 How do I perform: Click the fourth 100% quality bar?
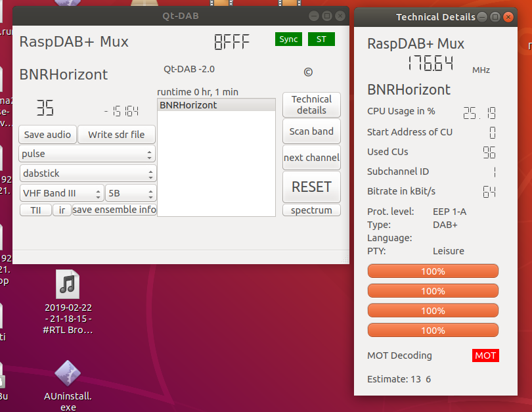pyautogui.click(x=433, y=331)
